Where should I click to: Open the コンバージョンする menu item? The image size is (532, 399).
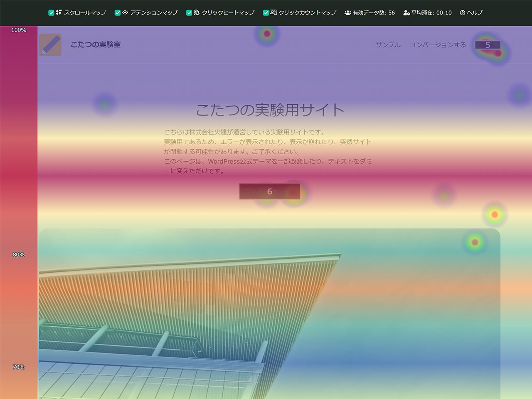pos(438,45)
